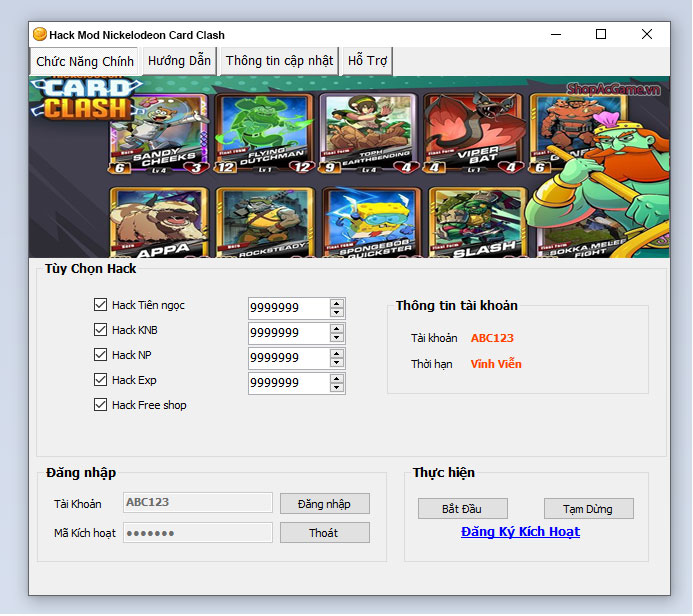Click the Đăng nhập button

(x=324, y=504)
